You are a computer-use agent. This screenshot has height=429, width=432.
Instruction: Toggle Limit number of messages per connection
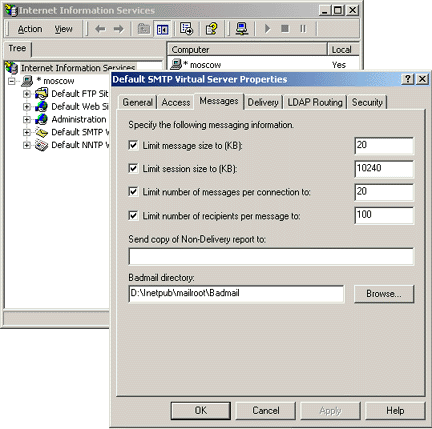coord(133,192)
